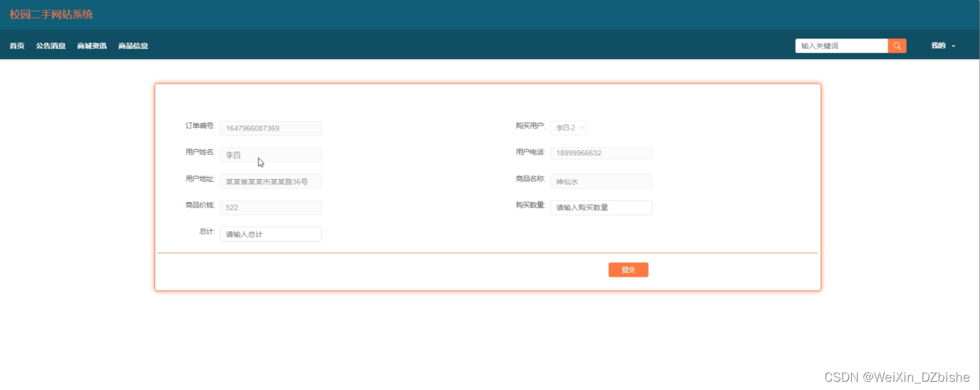Image resolution: width=980 pixels, height=390 pixels.
Task: Click the 用户地址 label
Action: 200,179
